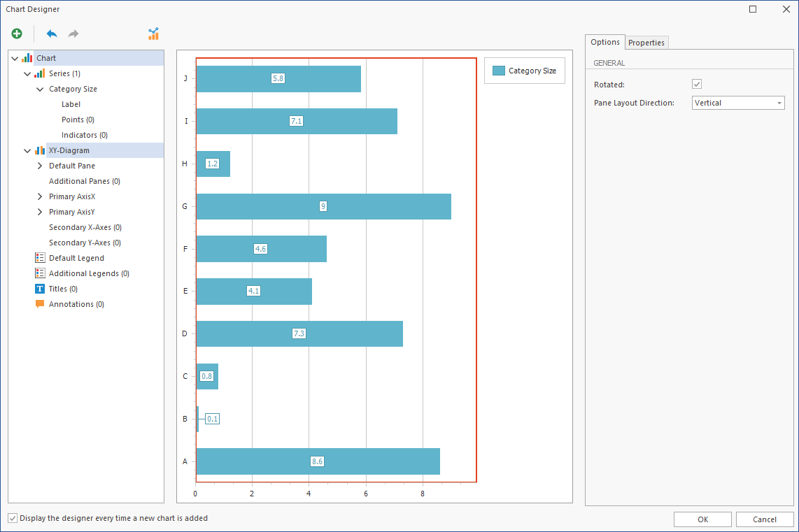799x532 pixels.
Task: Select the Options tab
Action: [x=605, y=42]
